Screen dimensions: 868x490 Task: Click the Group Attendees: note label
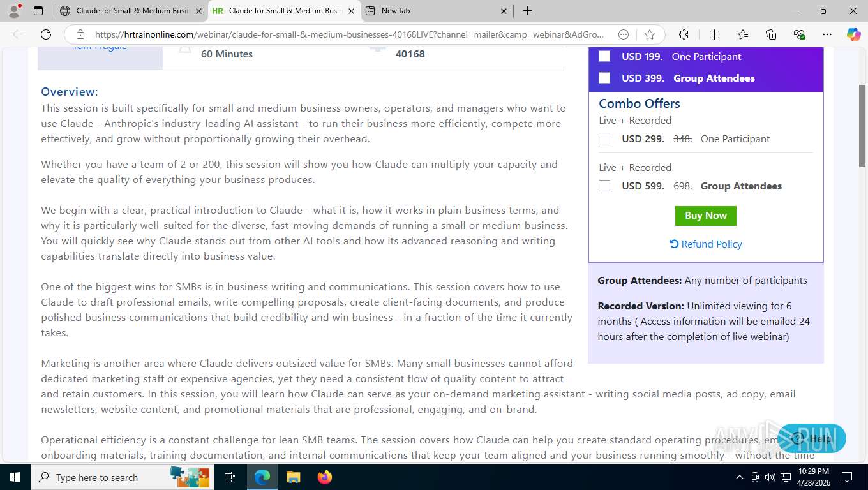point(640,280)
